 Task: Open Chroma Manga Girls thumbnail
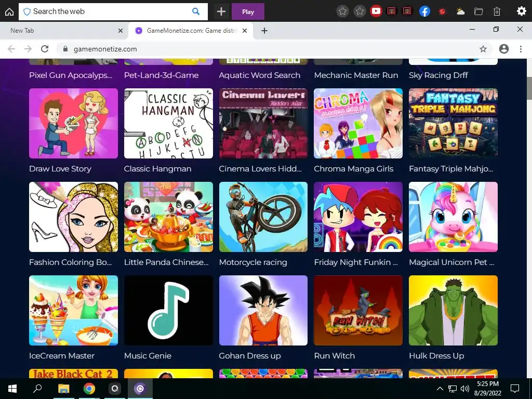pos(358,124)
